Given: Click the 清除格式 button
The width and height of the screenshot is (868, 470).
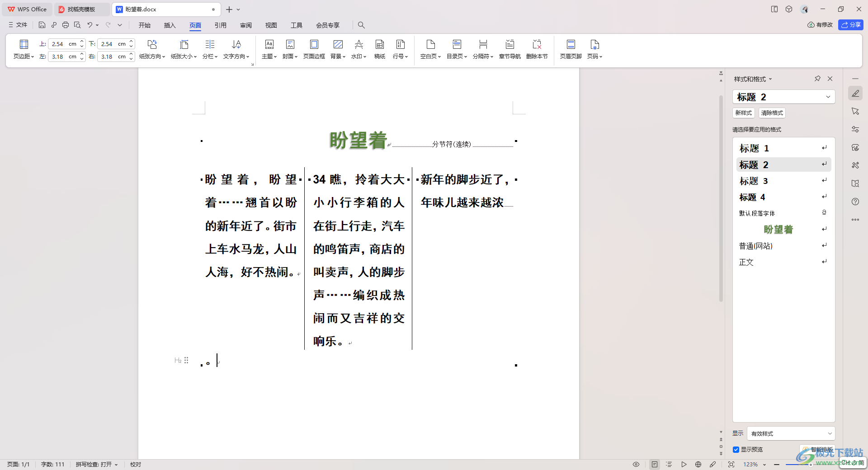Looking at the screenshot, I should pos(772,113).
